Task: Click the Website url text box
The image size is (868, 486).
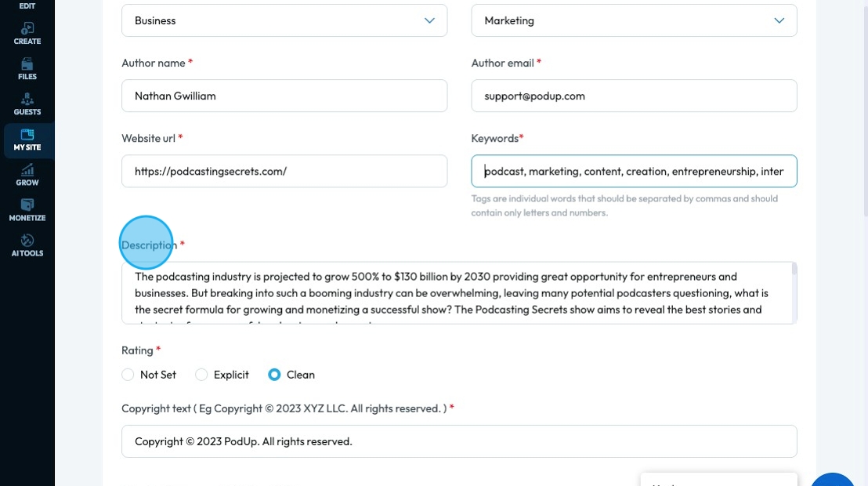Action: click(x=284, y=171)
